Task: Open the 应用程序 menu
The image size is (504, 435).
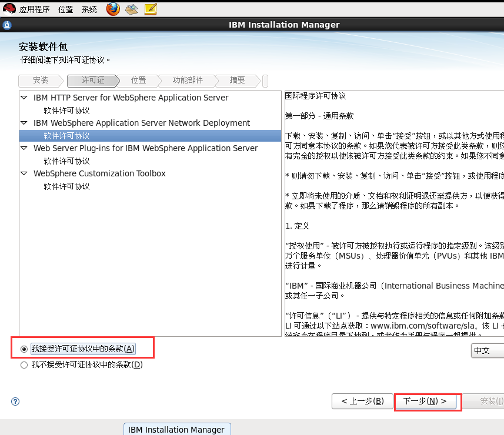Action: click(x=34, y=9)
